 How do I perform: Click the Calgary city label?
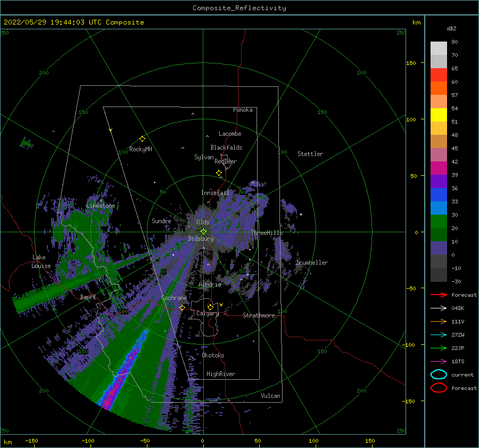click(208, 313)
